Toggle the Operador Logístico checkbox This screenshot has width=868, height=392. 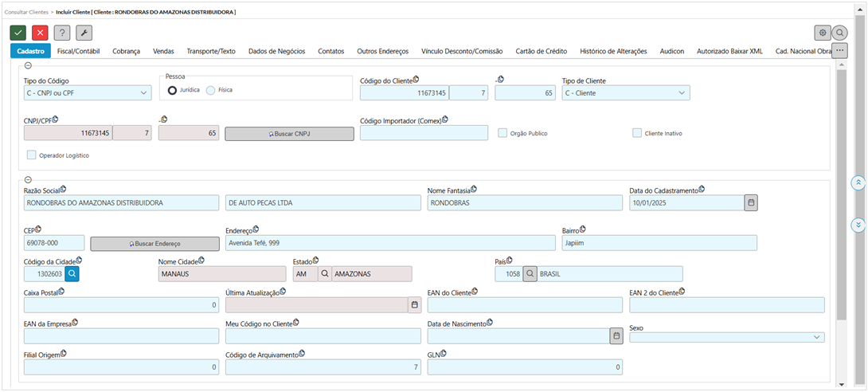(x=31, y=155)
